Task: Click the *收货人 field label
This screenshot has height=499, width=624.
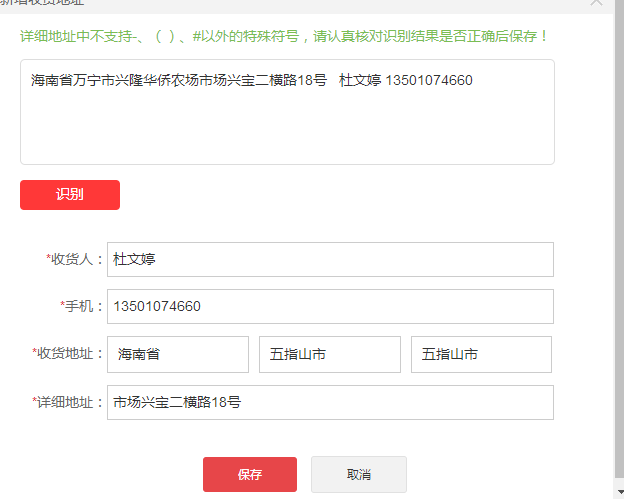Action: (75, 259)
